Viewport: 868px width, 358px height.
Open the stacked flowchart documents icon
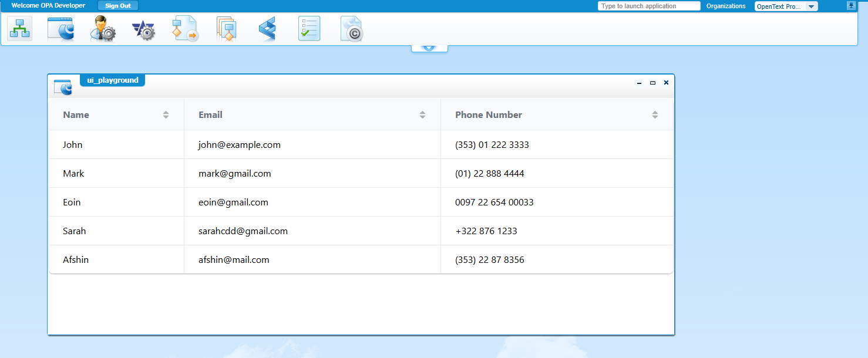coord(226,29)
